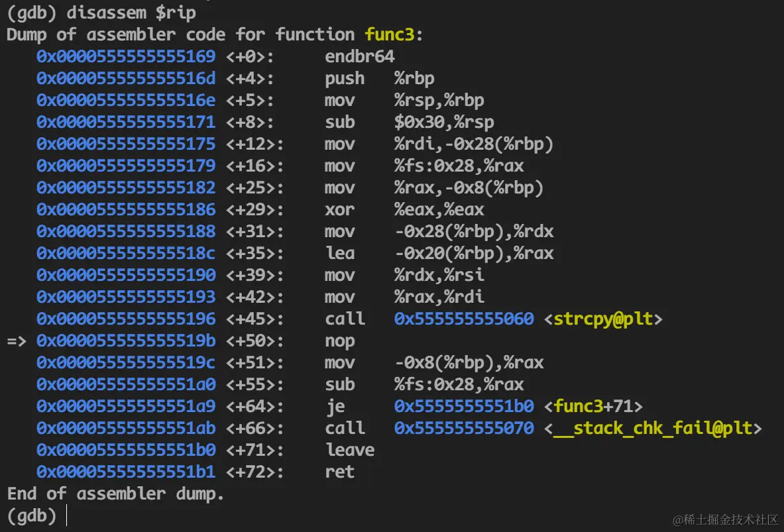The height and width of the screenshot is (532, 784).
Task: Click the endbr64 instruction
Action: 359,56
